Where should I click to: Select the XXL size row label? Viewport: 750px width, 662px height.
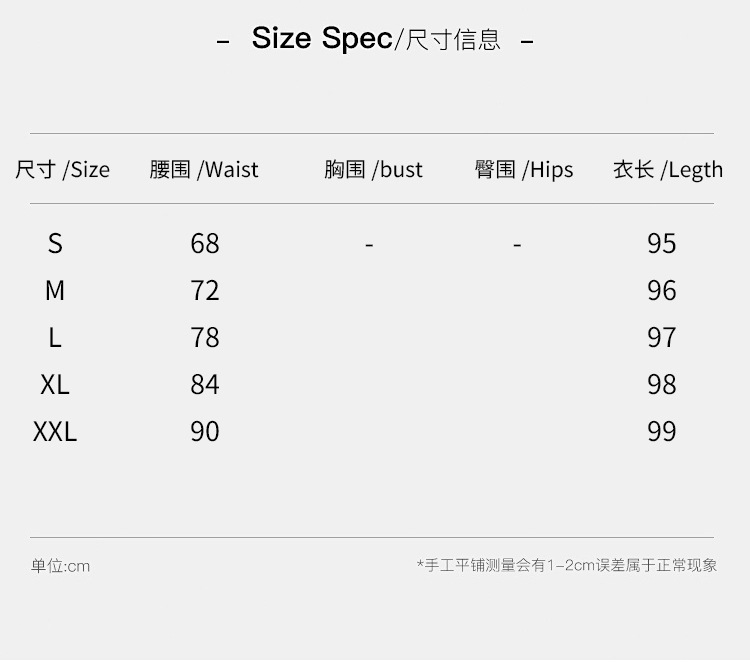[55, 431]
